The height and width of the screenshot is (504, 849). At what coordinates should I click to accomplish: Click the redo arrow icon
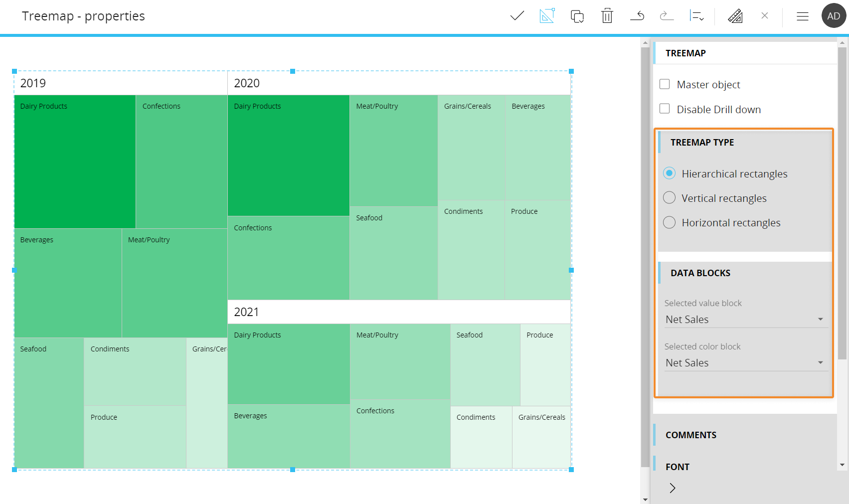click(667, 16)
